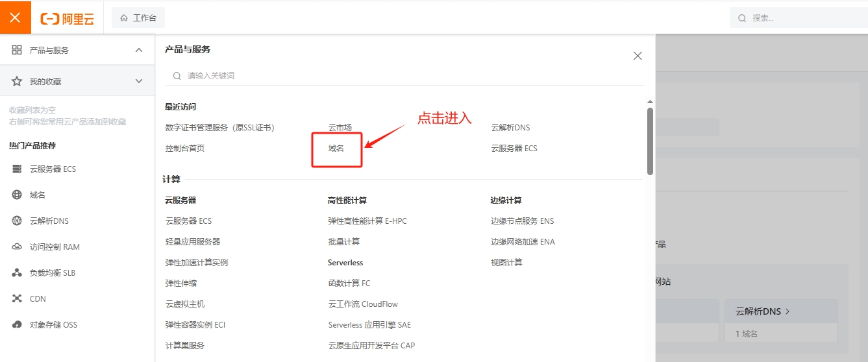
Task: Open 云市场 in recent visits
Action: 340,127
